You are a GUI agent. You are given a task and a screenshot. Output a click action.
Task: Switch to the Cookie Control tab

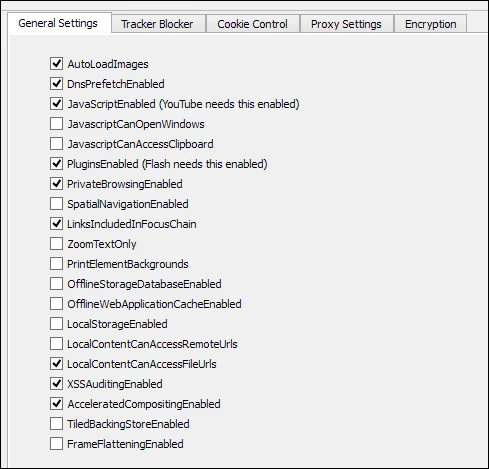tap(252, 24)
